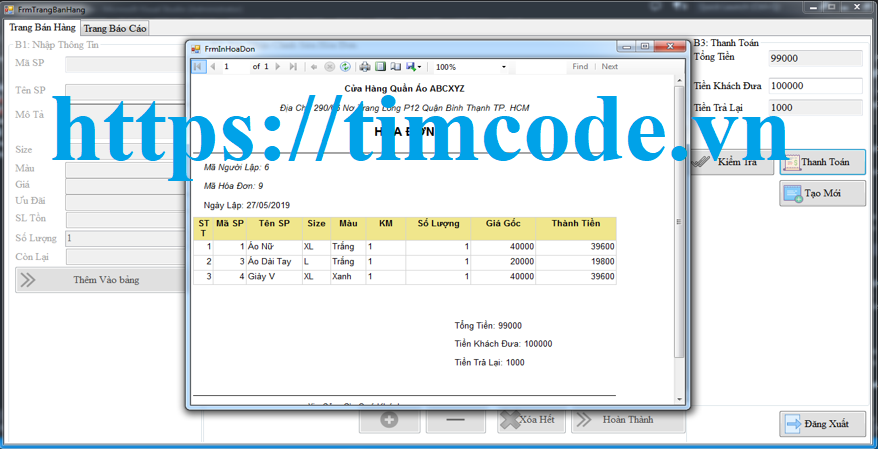Go to previous page in report toolbar
Screen dimensions: 878x449
coord(213,67)
